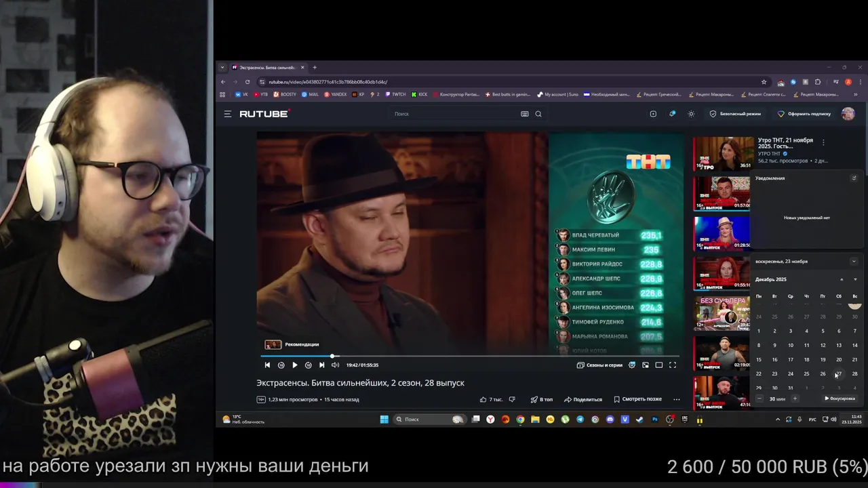This screenshot has width=868, height=488.
Task: Open My account | Suno bookmark
Action: point(557,94)
